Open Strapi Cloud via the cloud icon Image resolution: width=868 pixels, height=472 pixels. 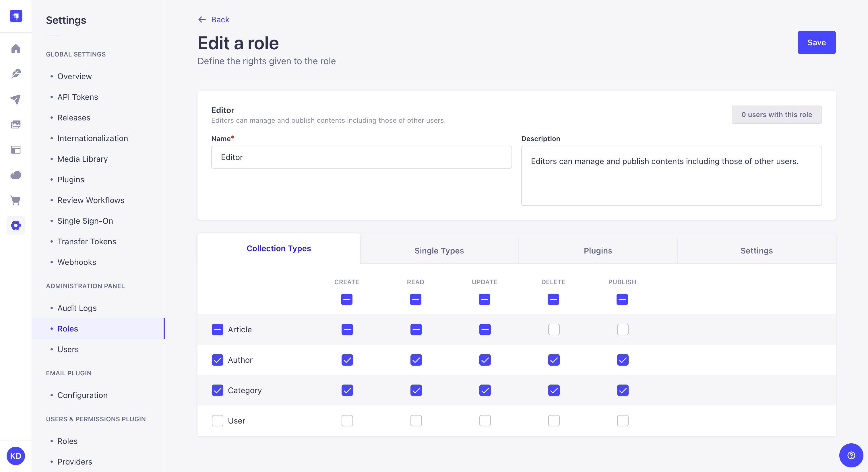pos(15,175)
